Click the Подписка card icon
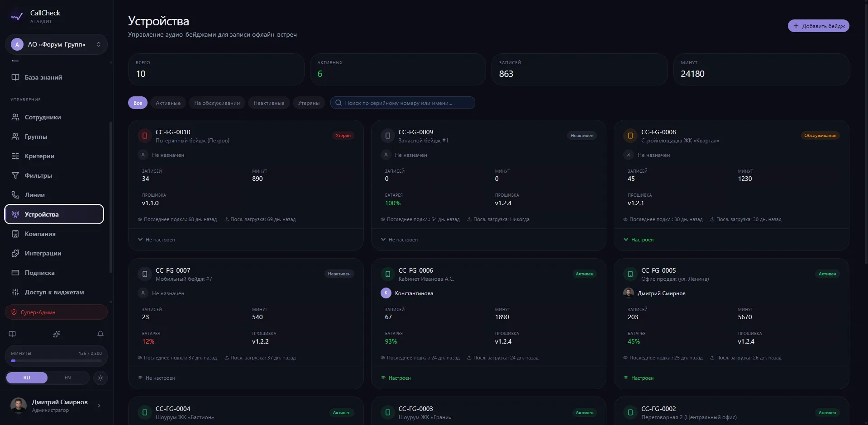The width and height of the screenshot is (868, 425). [15, 273]
